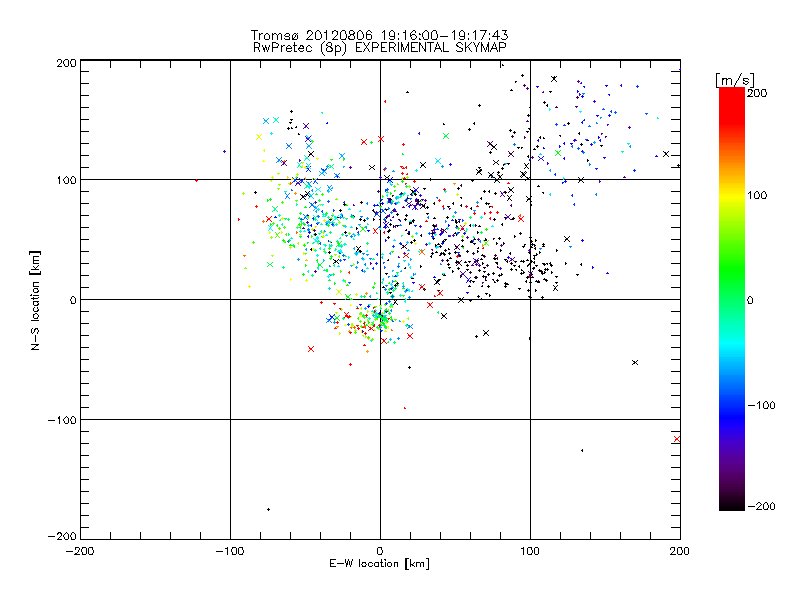Click the lone black X marker in lower right quadrant

coord(635,362)
